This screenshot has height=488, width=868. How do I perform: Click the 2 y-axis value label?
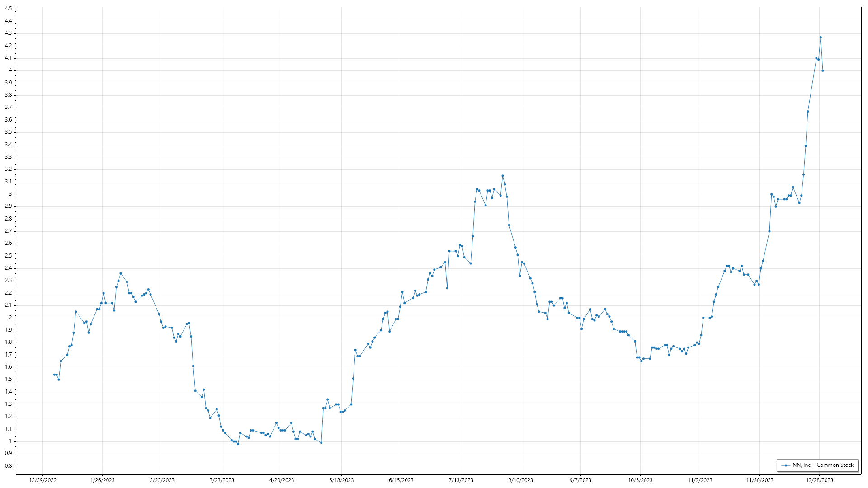pyautogui.click(x=10, y=318)
